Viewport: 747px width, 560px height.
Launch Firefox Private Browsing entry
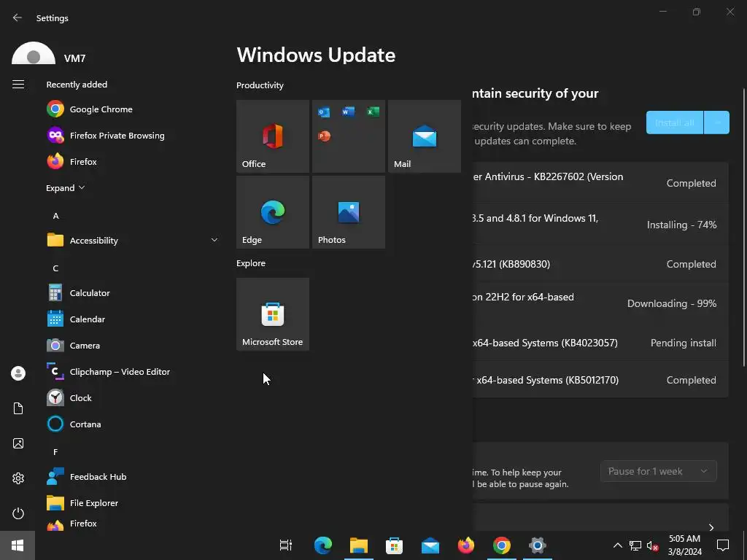pos(132,135)
